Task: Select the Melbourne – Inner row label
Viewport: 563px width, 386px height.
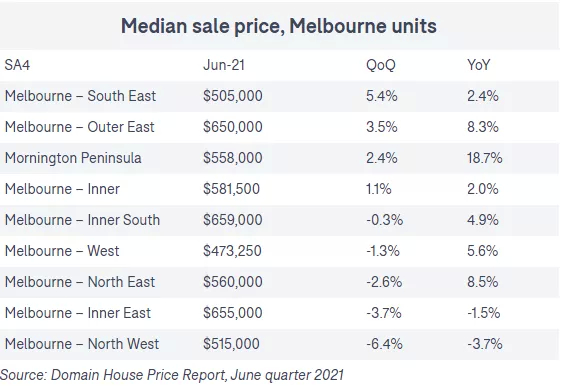Action: [62, 189]
